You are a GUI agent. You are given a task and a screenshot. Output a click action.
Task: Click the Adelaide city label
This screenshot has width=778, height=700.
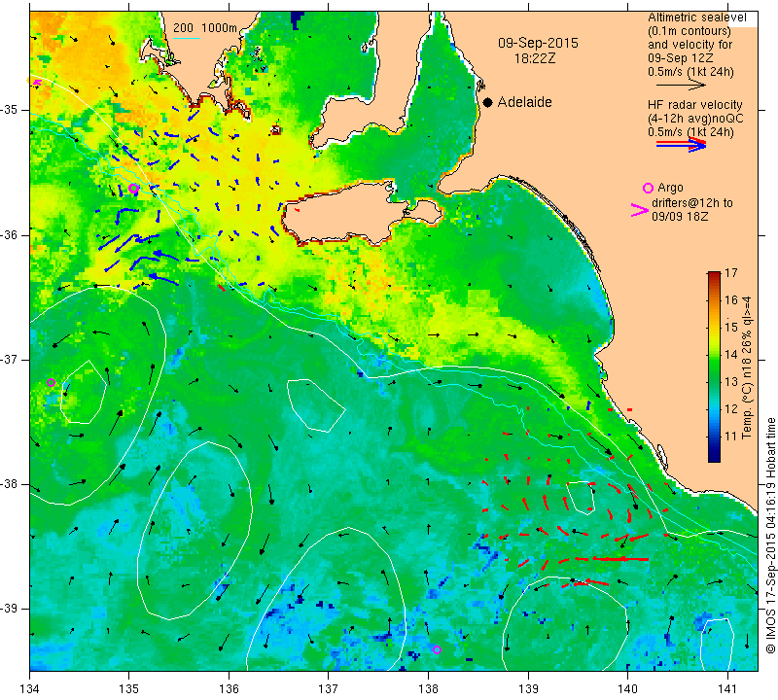[524, 102]
